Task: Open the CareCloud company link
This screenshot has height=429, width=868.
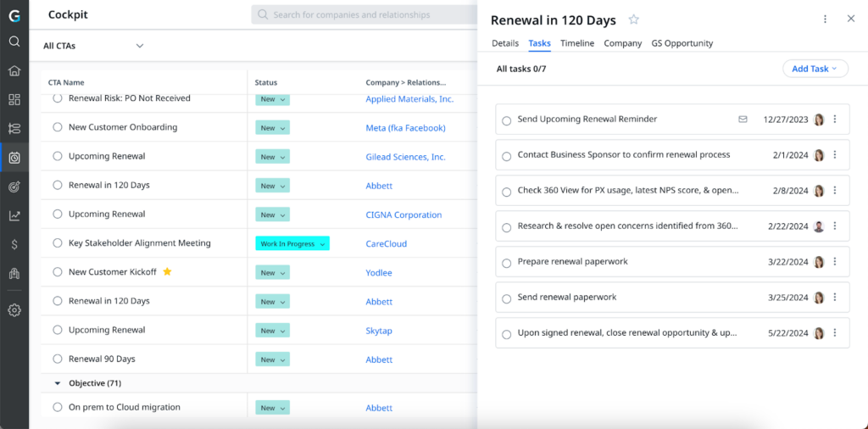Action: tap(387, 243)
